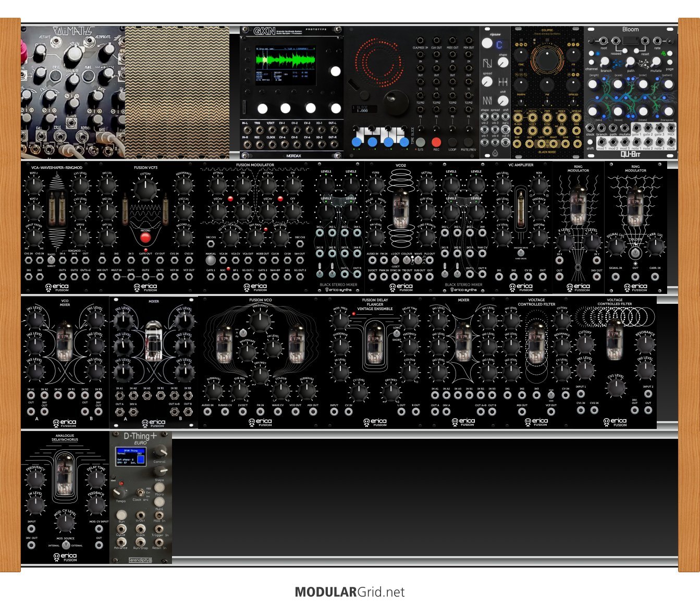
Task: Click the Fusion VCF3 GATE OUT jack
Action: click(x=145, y=260)
